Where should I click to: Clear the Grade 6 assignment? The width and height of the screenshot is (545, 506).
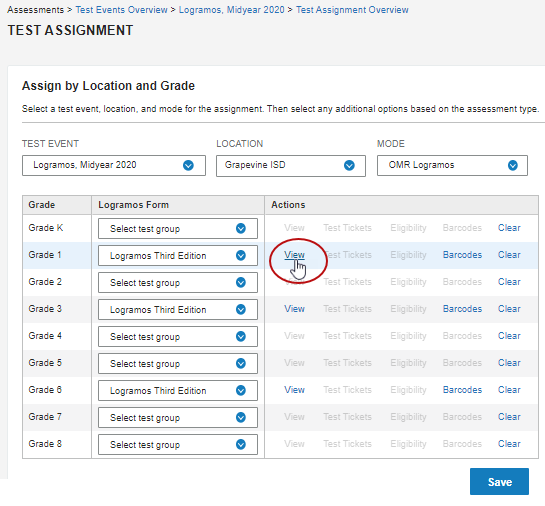509,390
